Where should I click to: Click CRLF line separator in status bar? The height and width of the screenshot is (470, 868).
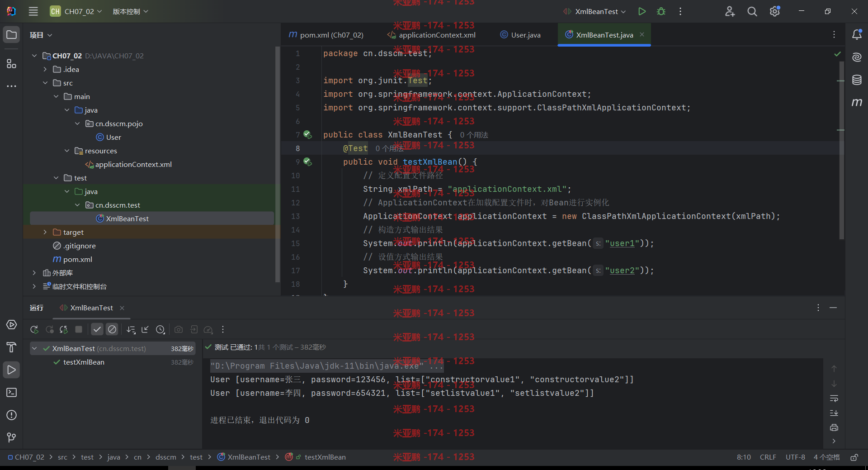click(768, 457)
